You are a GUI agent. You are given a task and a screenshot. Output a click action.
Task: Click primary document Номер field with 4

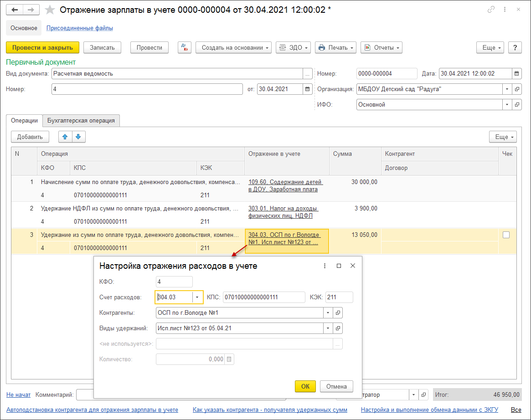tap(147, 89)
